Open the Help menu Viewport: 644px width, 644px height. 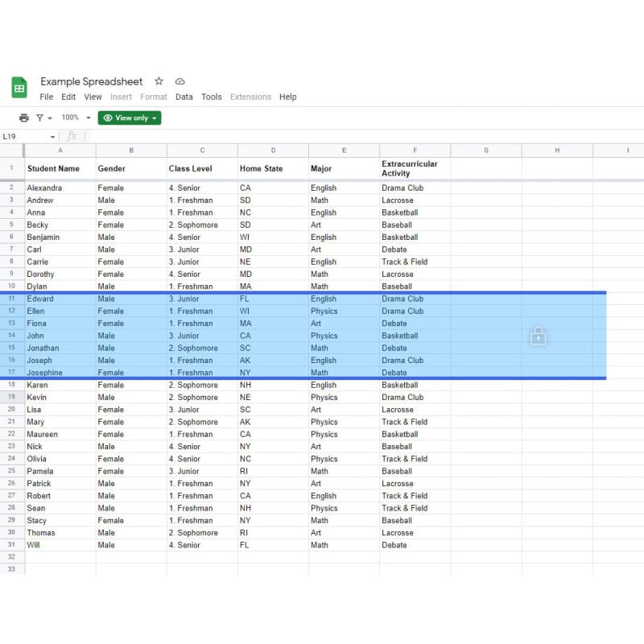click(x=288, y=97)
